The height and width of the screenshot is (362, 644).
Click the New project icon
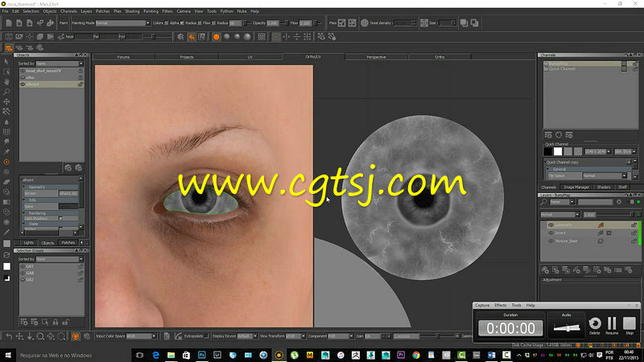point(9,23)
